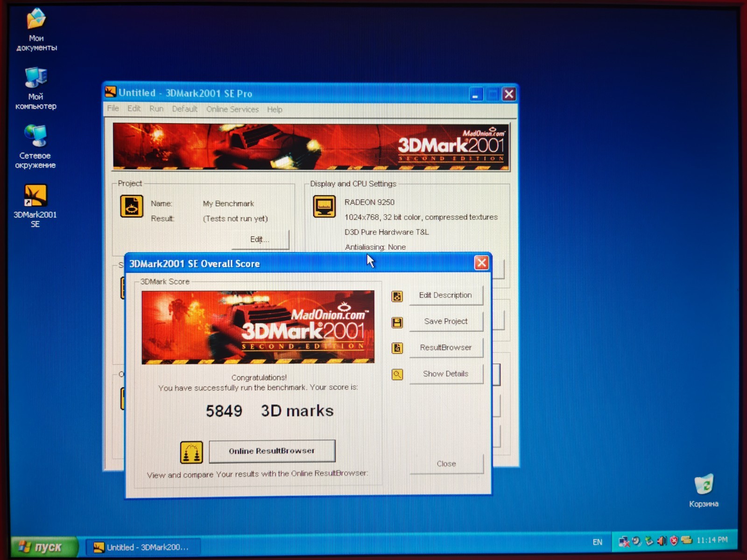
Task: Click the EN language indicator
Action: (x=598, y=542)
